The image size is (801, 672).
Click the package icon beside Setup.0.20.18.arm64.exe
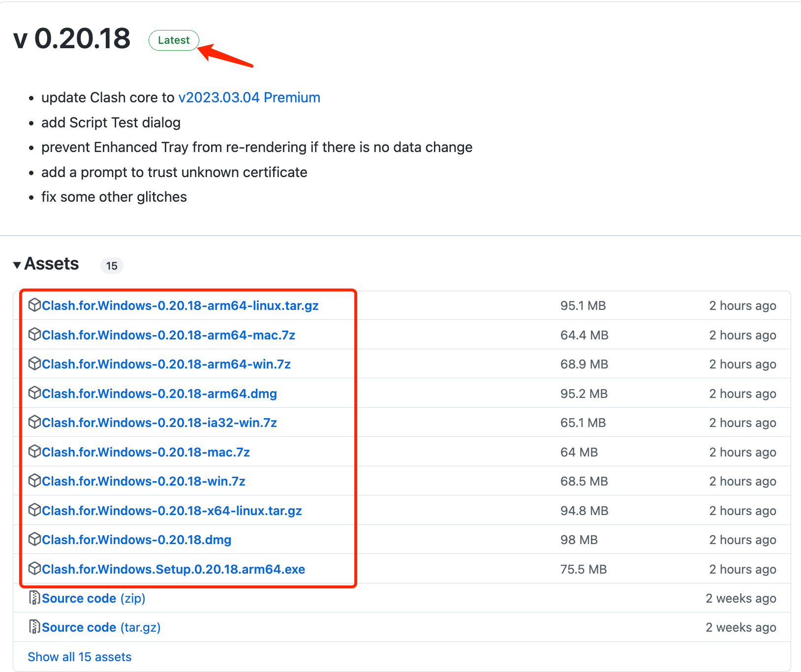click(x=34, y=569)
